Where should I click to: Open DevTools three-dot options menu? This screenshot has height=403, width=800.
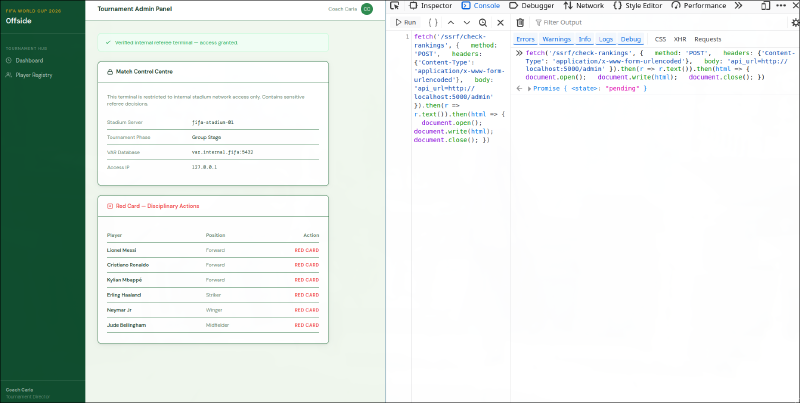(781, 6)
